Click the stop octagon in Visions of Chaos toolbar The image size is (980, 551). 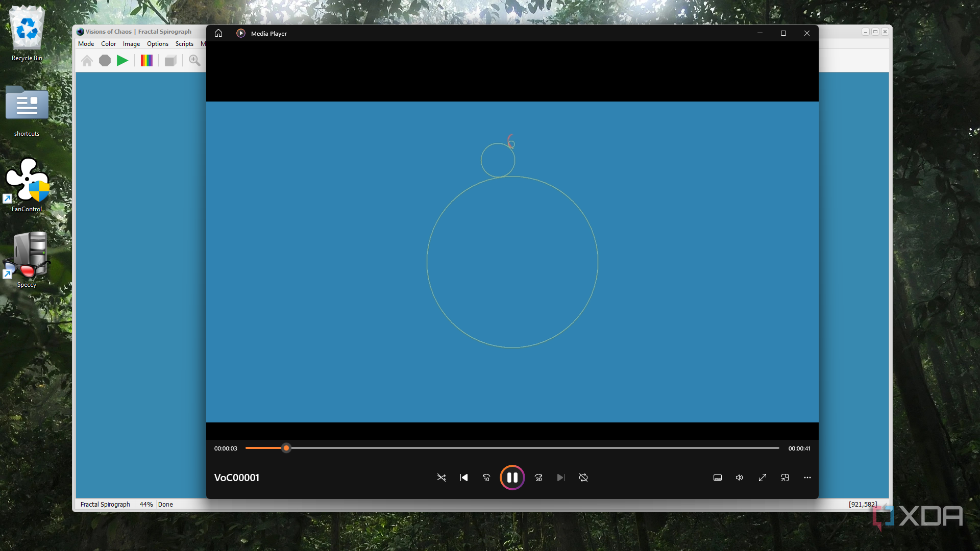tap(105, 61)
